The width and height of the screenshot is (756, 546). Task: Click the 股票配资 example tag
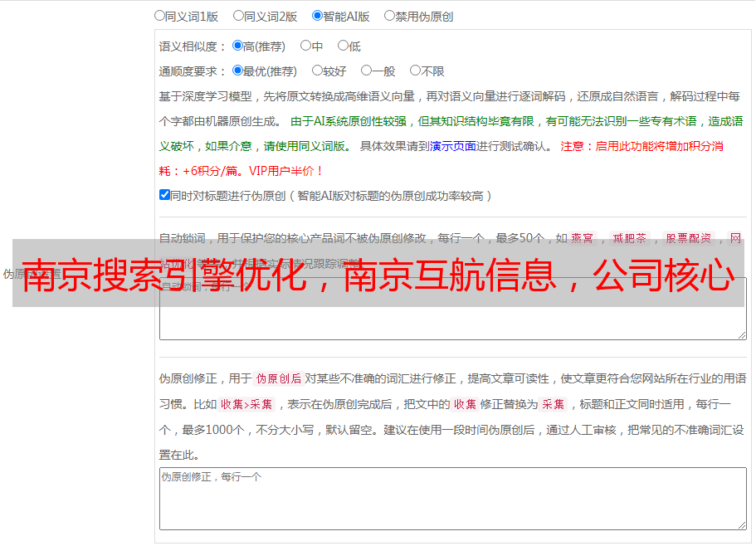(x=689, y=238)
